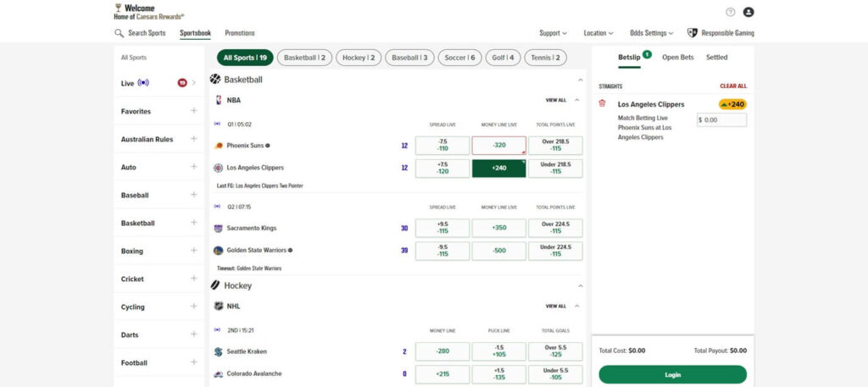Open the user account profile icon

pyautogui.click(x=748, y=12)
